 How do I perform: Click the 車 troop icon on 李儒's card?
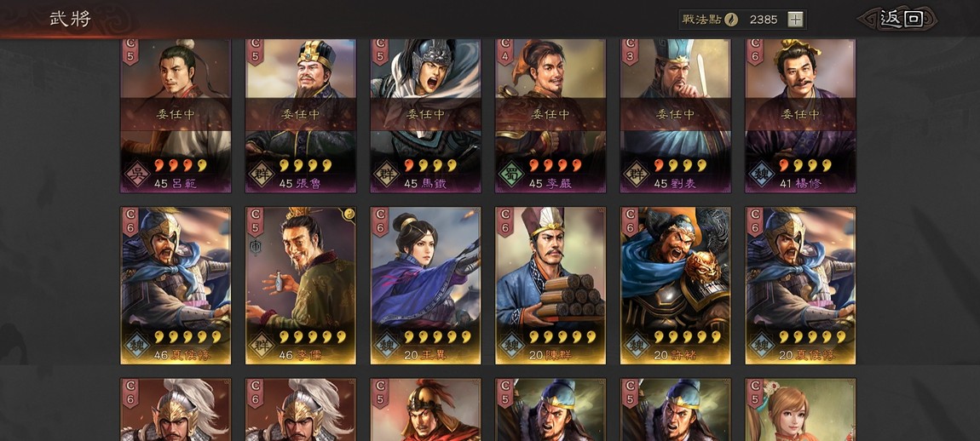tap(255, 247)
